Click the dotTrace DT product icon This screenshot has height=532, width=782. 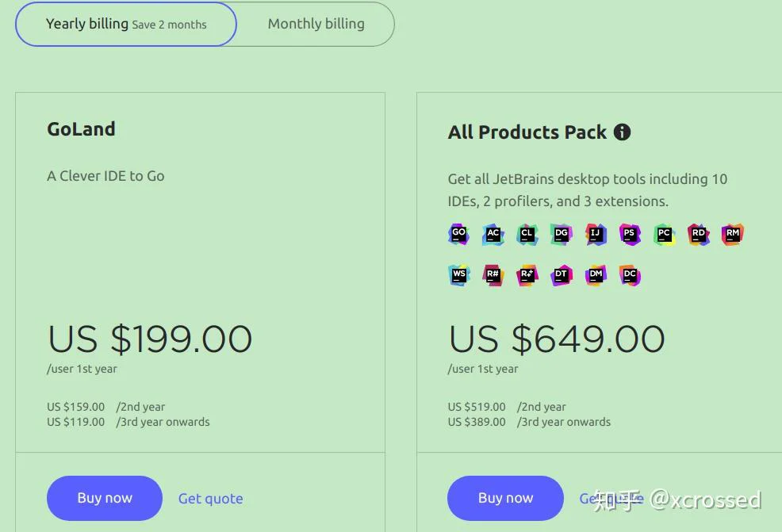pyautogui.click(x=561, y=275)
